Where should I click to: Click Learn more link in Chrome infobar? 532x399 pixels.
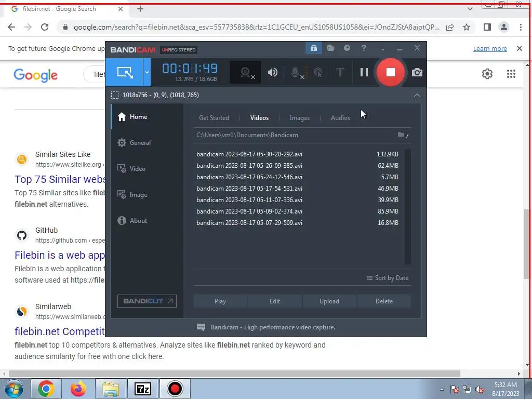pyautogui.click(x=490, y=49)
